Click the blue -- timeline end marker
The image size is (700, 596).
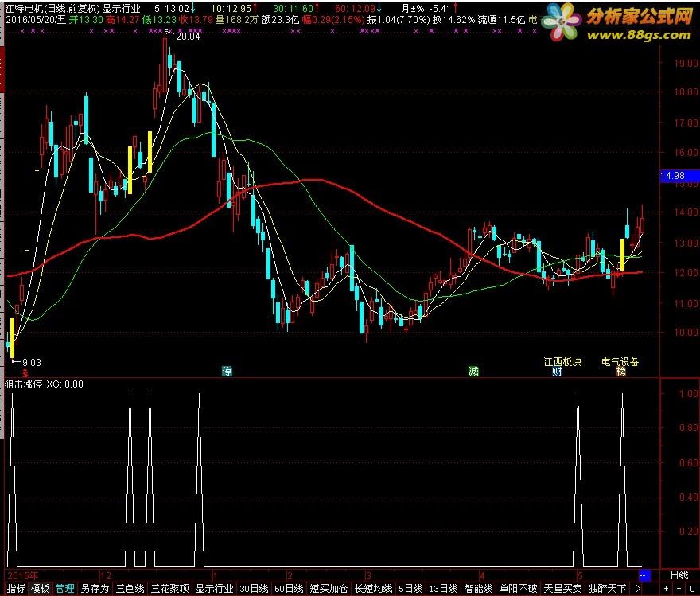coord(644,575)
